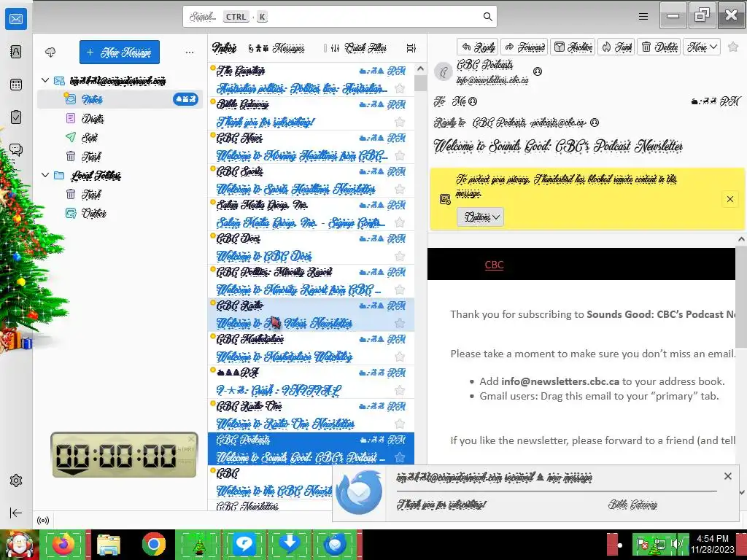Click the Forward button
The image size is (747, 560).
[525, 47]
